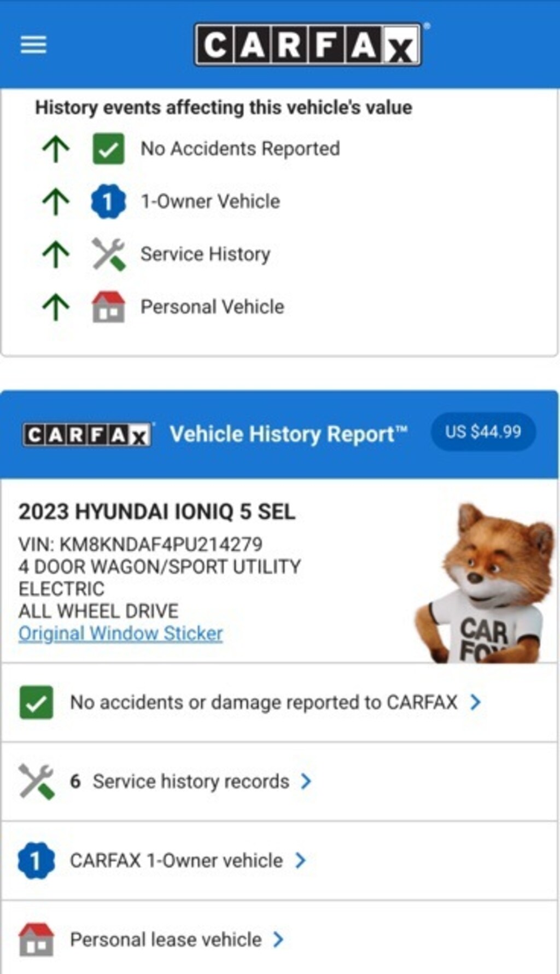Expand No accidents or damage reported chevron
Screen dimensions: 560x974
[x=476, y=702]
